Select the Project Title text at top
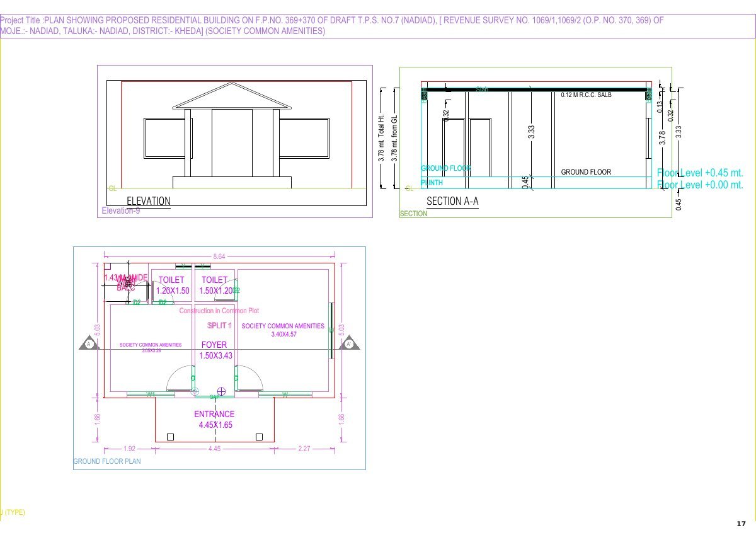The image size is (756, 535). (x=332, y=26)
